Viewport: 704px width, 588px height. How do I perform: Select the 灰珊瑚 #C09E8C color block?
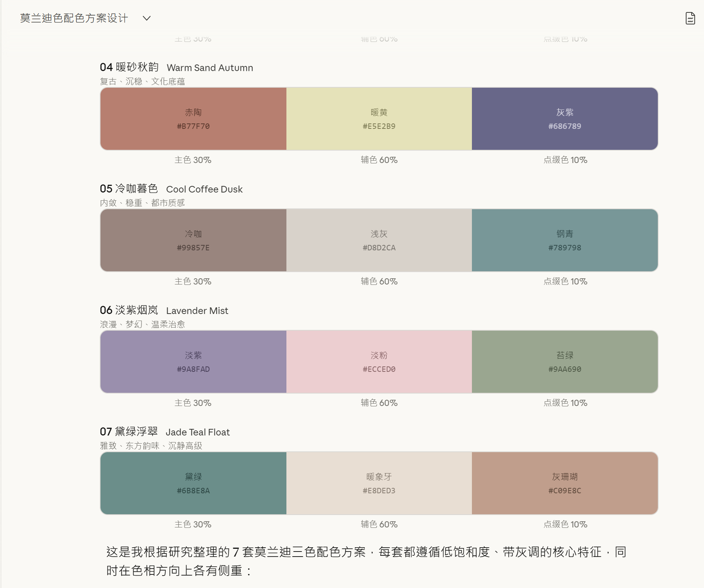point(565,483)
